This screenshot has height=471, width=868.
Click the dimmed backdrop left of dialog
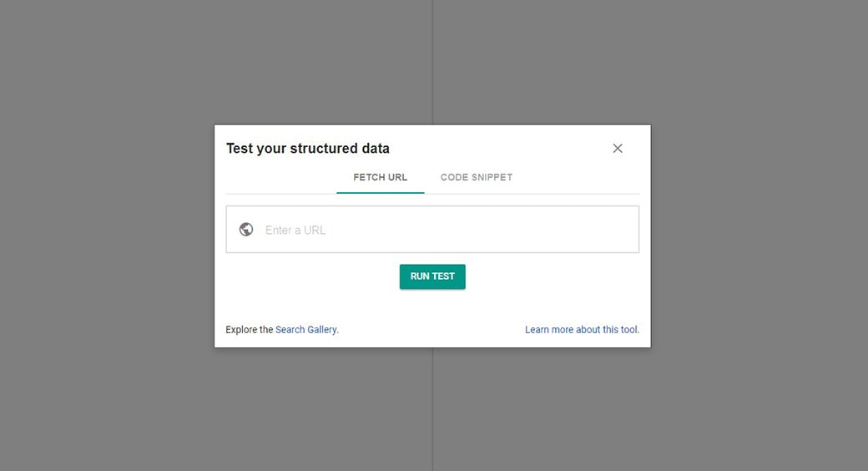(x=108, y=235)
